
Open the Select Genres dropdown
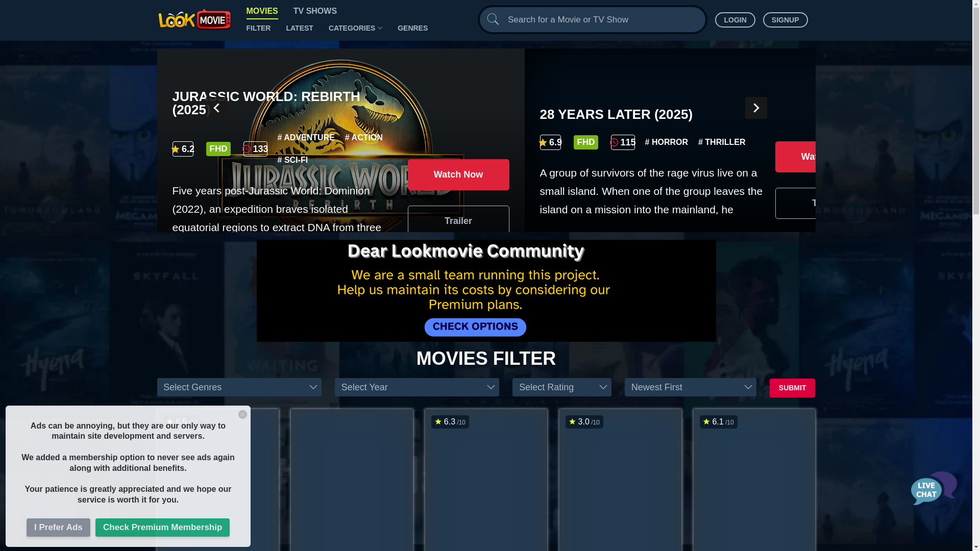239,387
